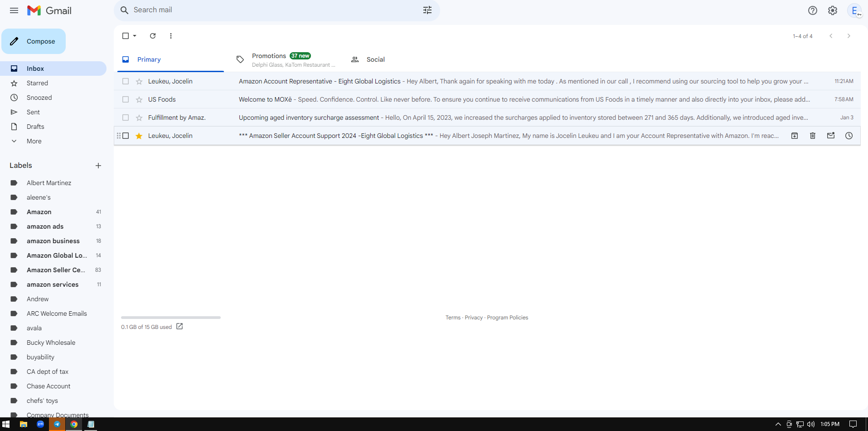Image resolution: width=868 pixels, height=431 pixels.
Task: Open the Program Policies link
Action: [508, 318]
